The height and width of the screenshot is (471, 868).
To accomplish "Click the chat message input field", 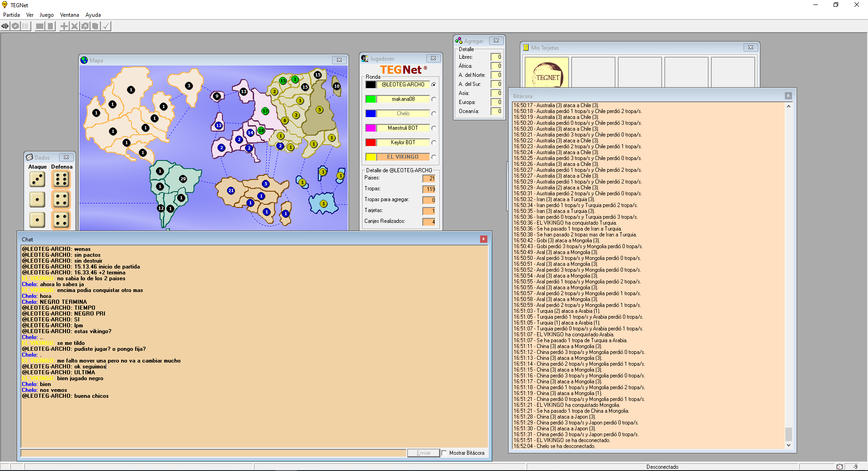I will 212,453.
